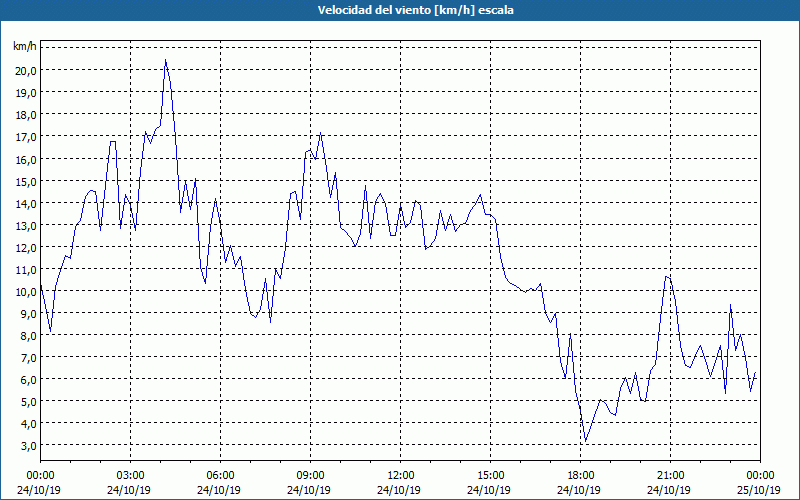Click the 18:00 time axis label
The height and width of the screenshot is (500, 800).
(581, 476)
